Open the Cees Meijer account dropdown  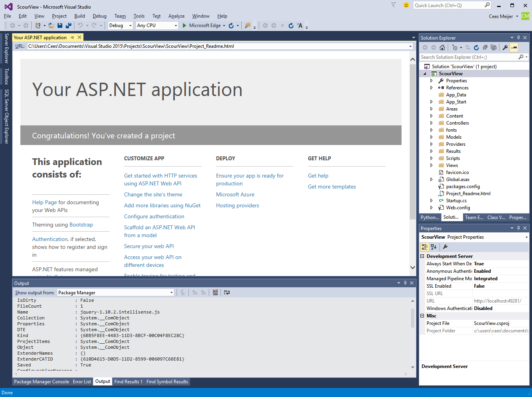tap(503, 16)
